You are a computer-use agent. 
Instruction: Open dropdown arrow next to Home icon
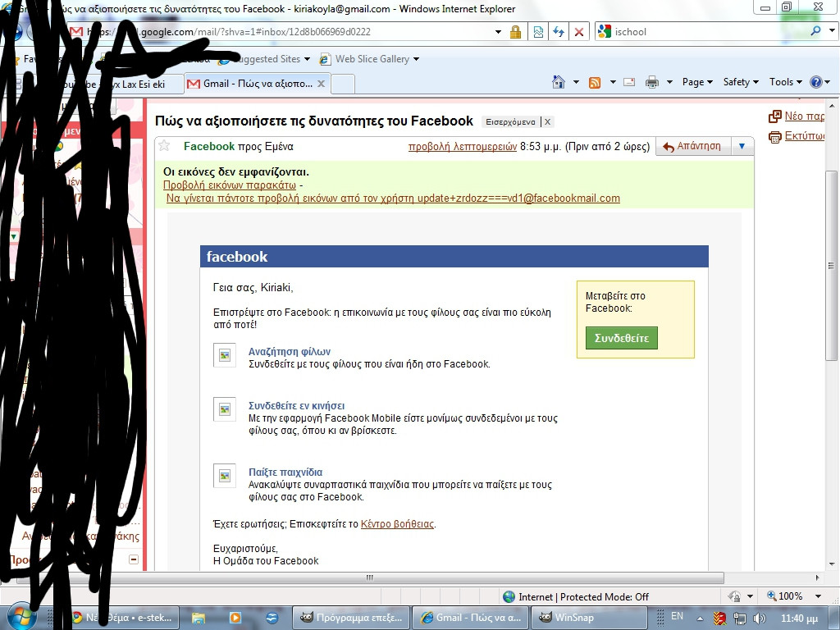tap(576, 82)
